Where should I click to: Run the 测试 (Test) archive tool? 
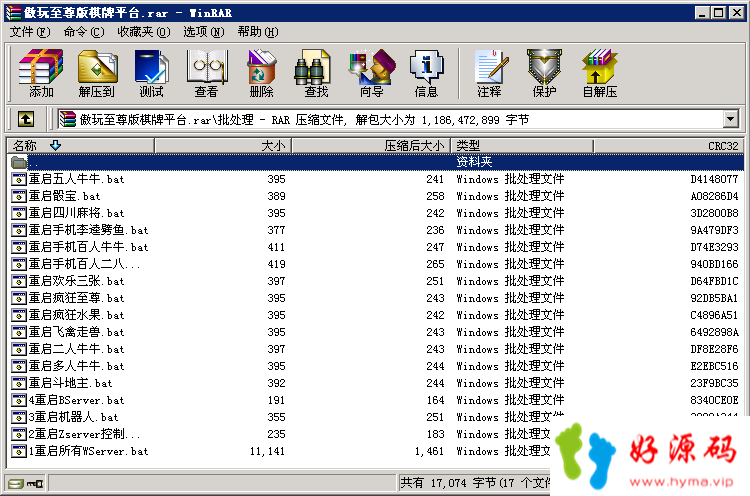pos(151,73)
